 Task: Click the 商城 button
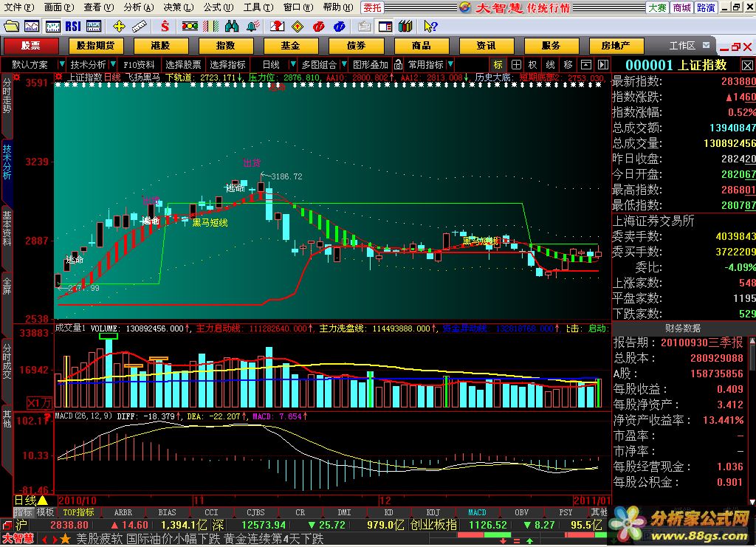(681, 7)
